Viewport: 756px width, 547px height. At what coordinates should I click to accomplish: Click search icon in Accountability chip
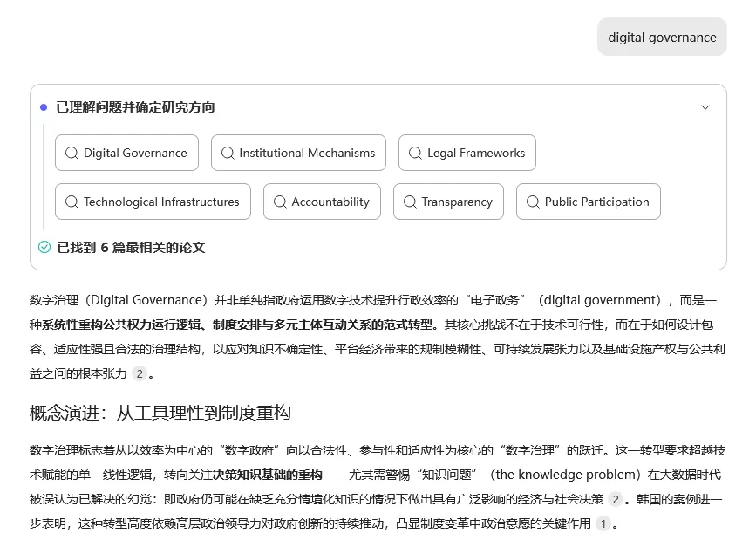(281, 202)
